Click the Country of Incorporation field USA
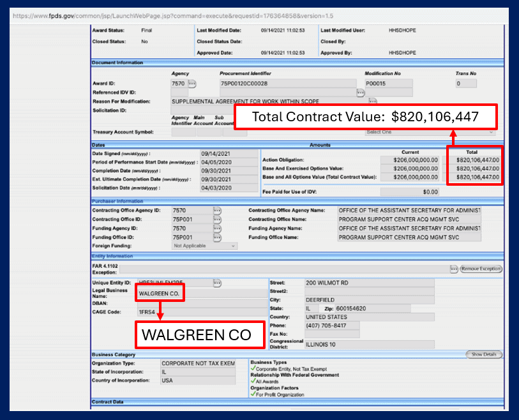Screen dimensions: 519x420 (x=198, y=380)
